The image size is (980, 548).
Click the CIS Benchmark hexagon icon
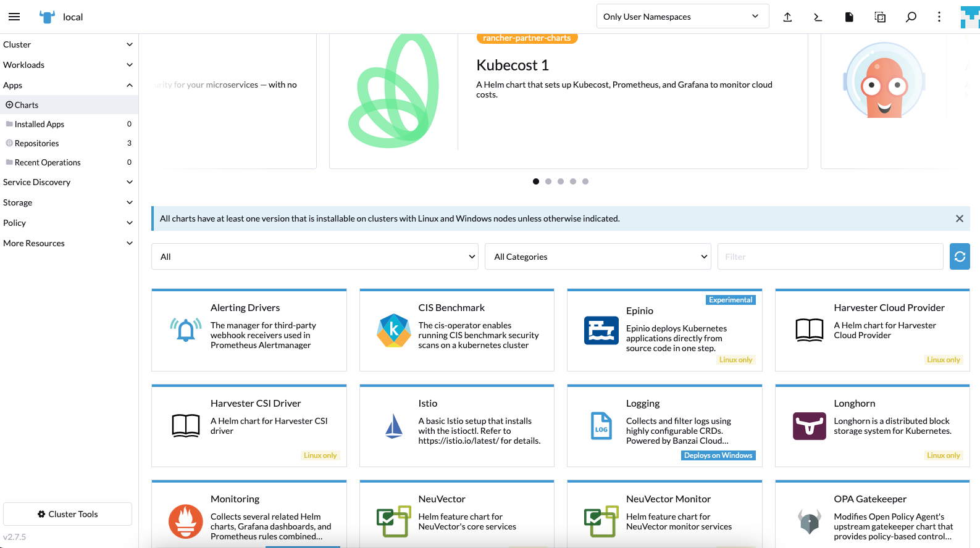pyautogui.click(x=394, y=330)
